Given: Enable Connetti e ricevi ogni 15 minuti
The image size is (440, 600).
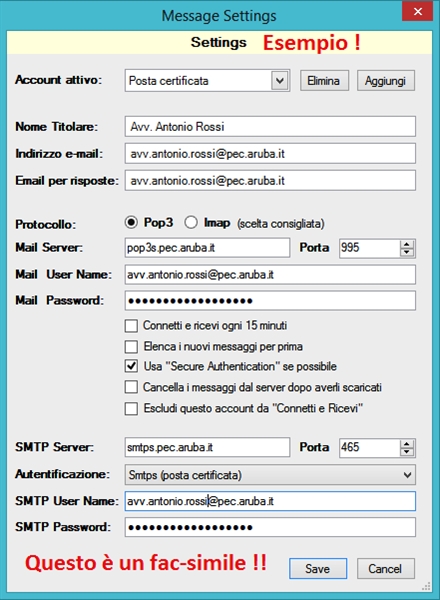Looking at the screenshot, I should click(131, 326).
